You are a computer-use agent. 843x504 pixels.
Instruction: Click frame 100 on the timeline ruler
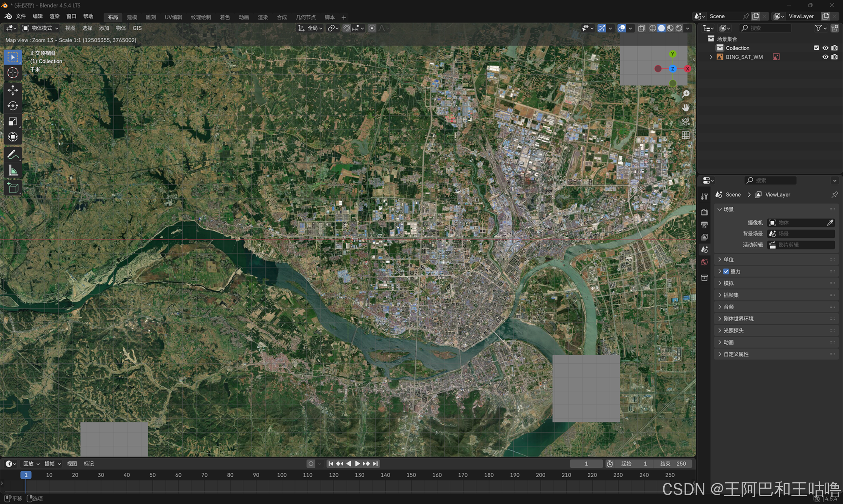(x=282, y=475)
